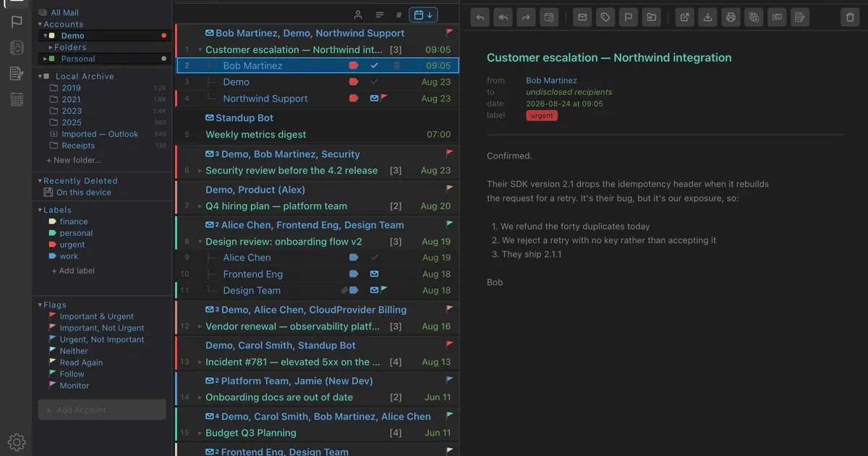The image size is (868, 456).
Task: Toggle the flag on the Security review thread
Action: [450, 154]
